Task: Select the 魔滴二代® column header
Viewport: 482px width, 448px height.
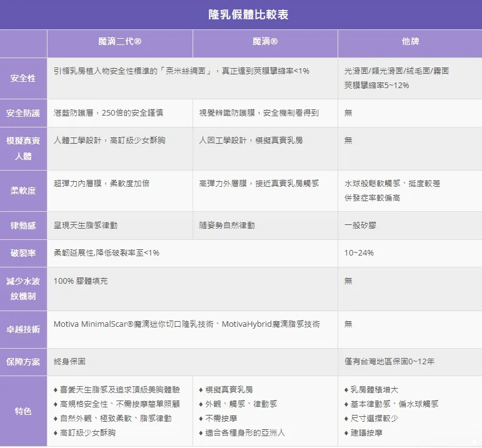Action: pos(120,41)
